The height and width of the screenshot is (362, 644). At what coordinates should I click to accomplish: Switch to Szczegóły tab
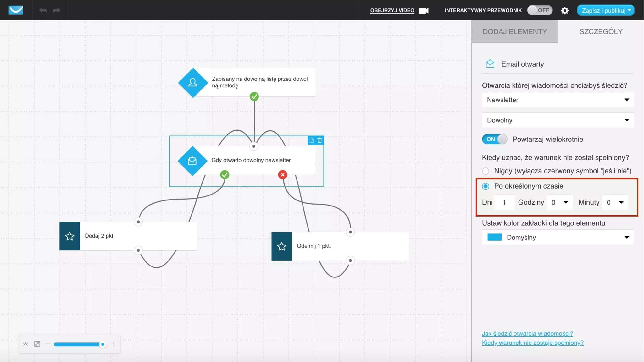[601, 31]
